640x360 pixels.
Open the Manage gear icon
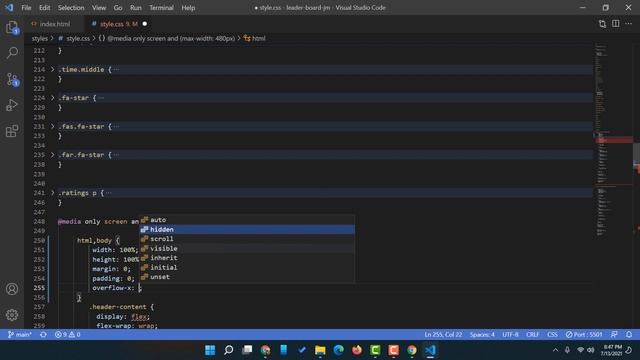tap(12, 315)
